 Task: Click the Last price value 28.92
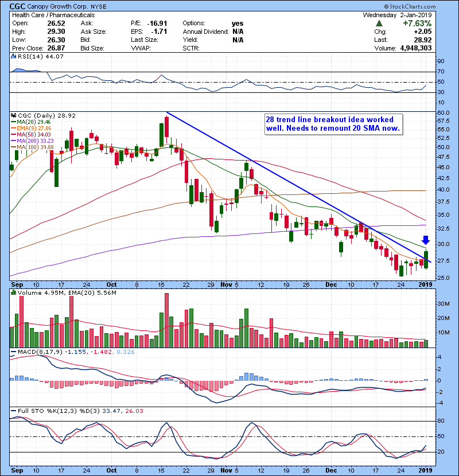(422, 40)
